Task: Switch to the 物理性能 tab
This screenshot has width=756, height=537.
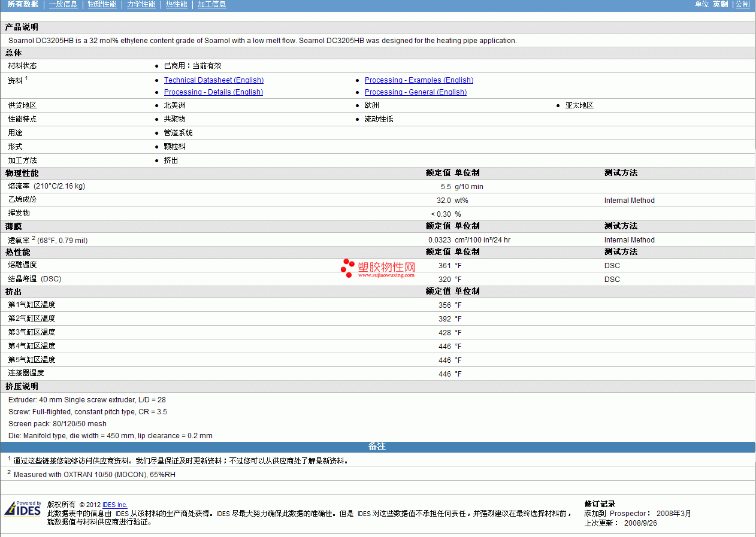Action: click(102, 4)
